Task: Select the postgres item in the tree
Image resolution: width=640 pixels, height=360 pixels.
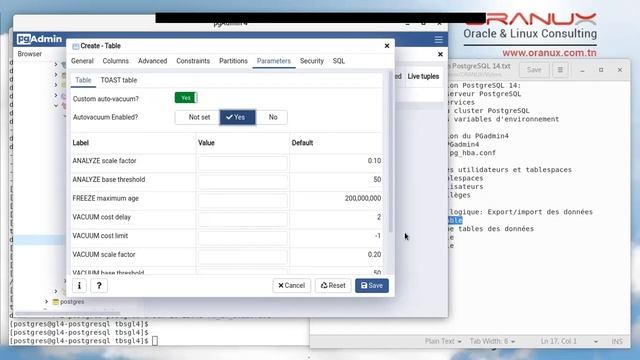Action: (72, 302)
